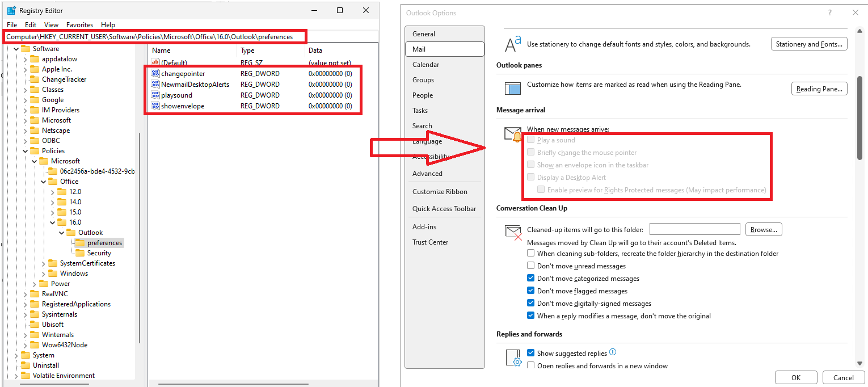Uncheck Don't move digitally-signed messages
Viewport: 868px width, 387px height.
pyautogui.click(x=531, y=303)
